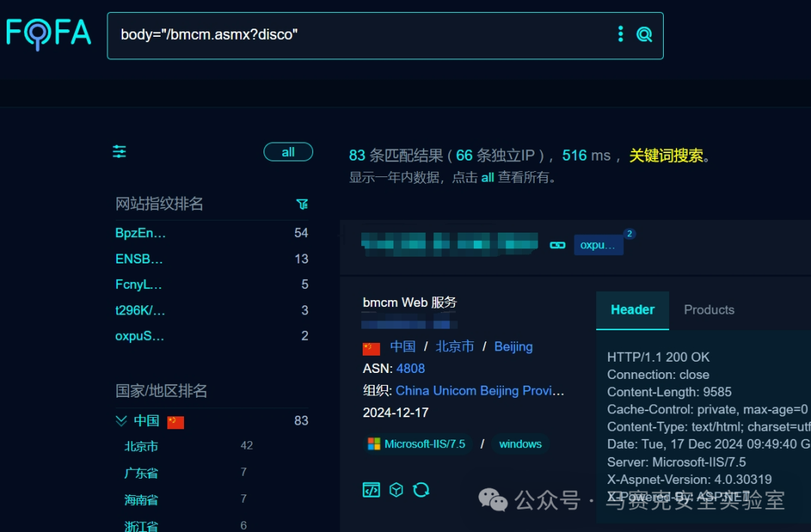Click the chain link icon beside the blurred host

pos(557,245)
